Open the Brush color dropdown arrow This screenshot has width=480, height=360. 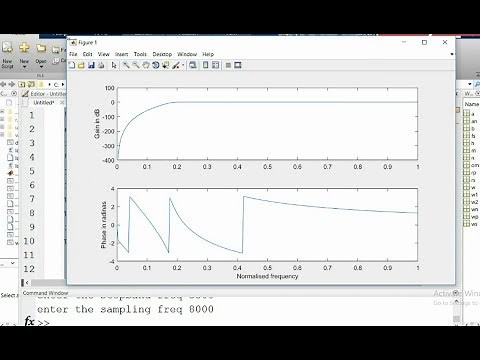click(183, 65)
